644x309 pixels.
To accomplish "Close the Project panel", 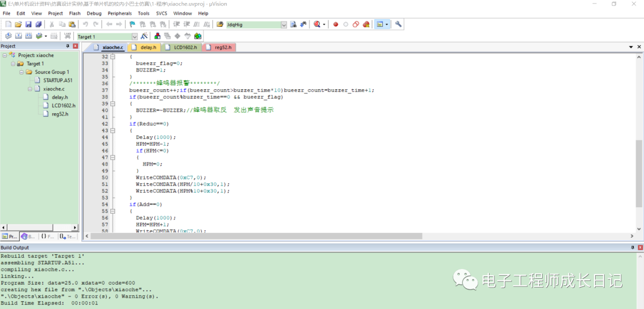I will [75, 46].
